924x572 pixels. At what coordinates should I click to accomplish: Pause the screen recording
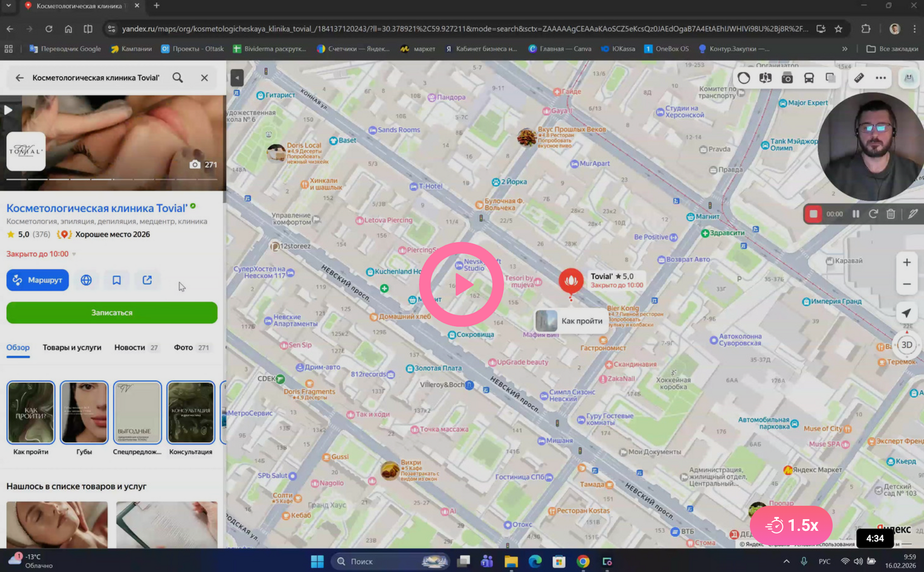point(856,214)
